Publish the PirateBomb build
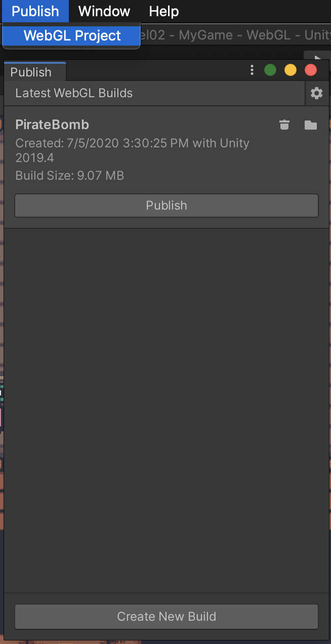331x644 pixels. coord(167,206)
